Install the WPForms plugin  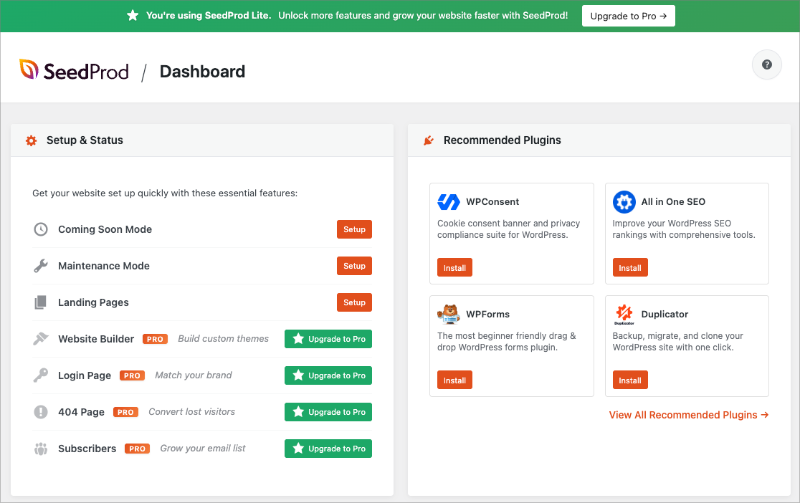pos(454,380)
